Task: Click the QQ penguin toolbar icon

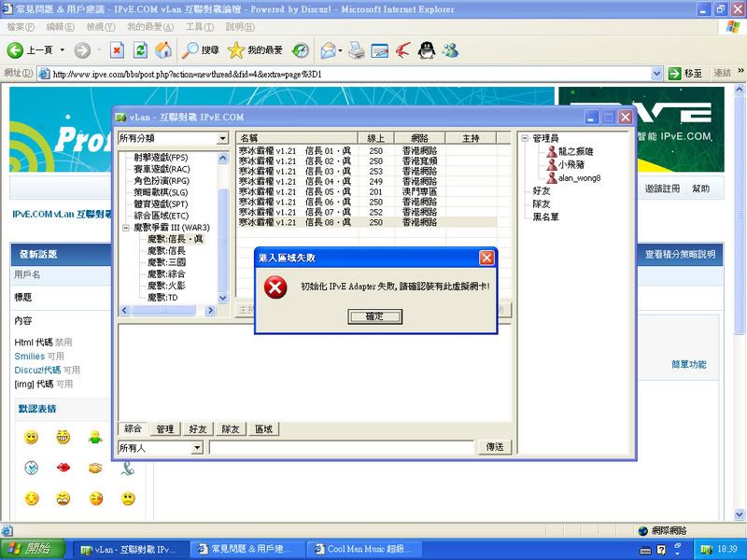Action: pos(426,49)
